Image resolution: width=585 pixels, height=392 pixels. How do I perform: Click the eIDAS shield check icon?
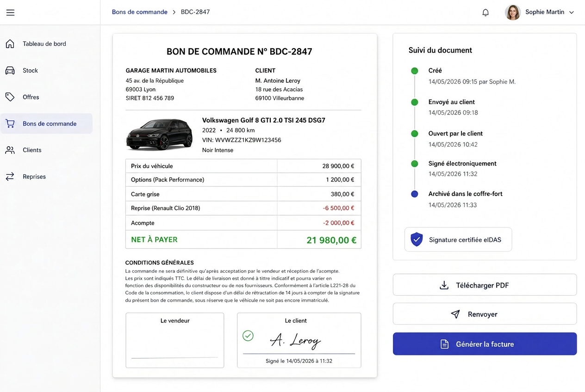tap(417, 239)
